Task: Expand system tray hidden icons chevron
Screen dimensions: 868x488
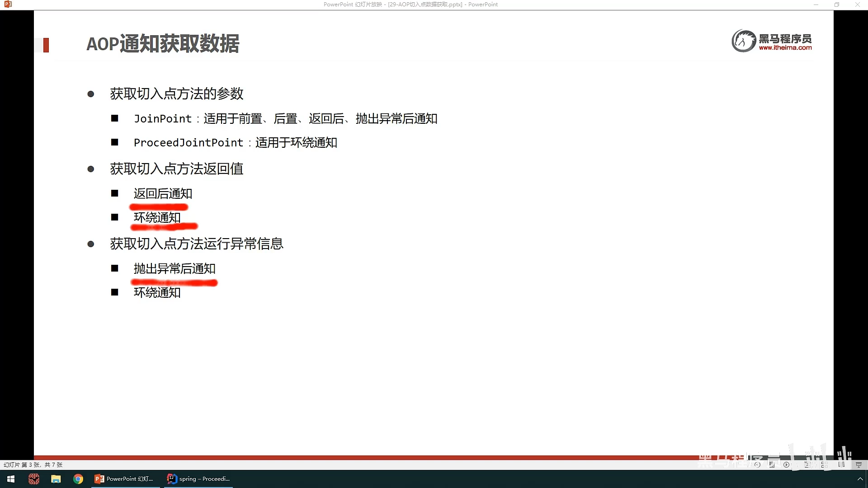Action: [860, 479]
